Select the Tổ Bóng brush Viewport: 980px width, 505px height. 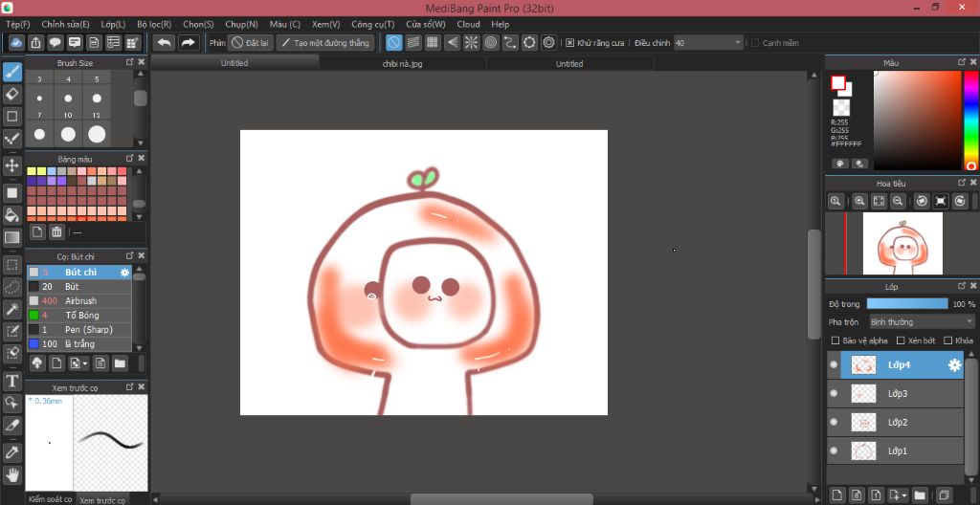pyautogui.click(x=79, y=316)
